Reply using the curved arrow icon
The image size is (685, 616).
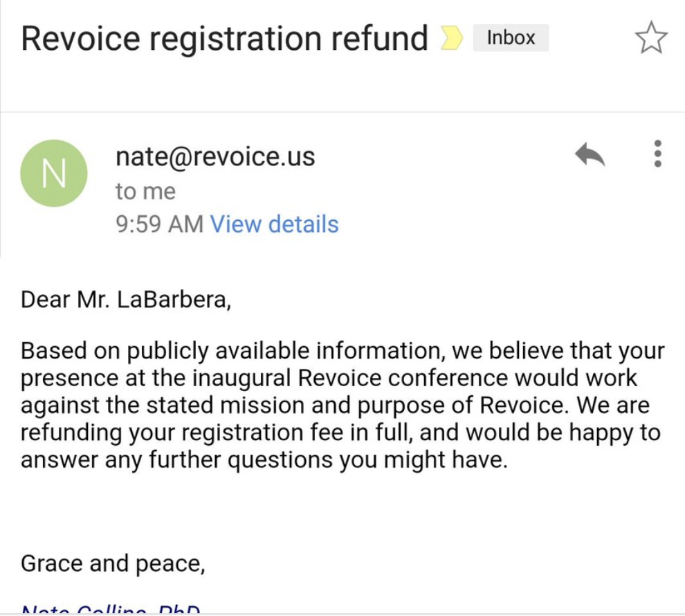pyautogui.click(x=590, y=154)
